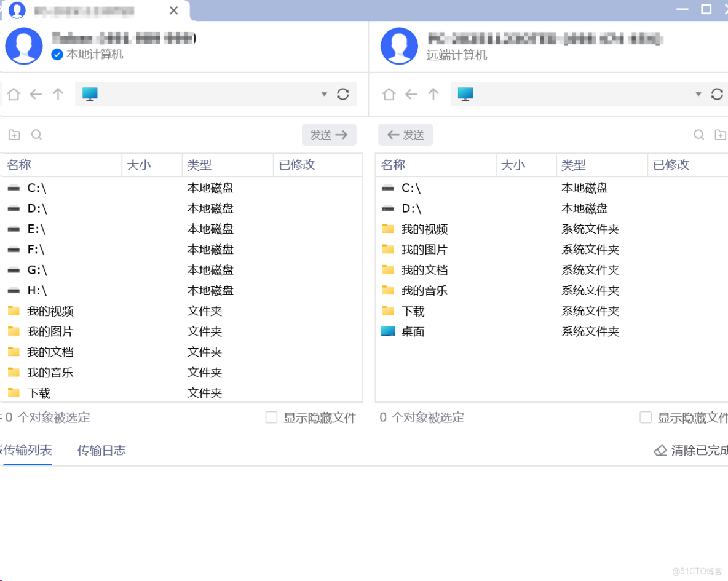Open local path dropdown arrow
This screenshot has height=581, width=728.
pyautogui.click(x=324, y=94)
